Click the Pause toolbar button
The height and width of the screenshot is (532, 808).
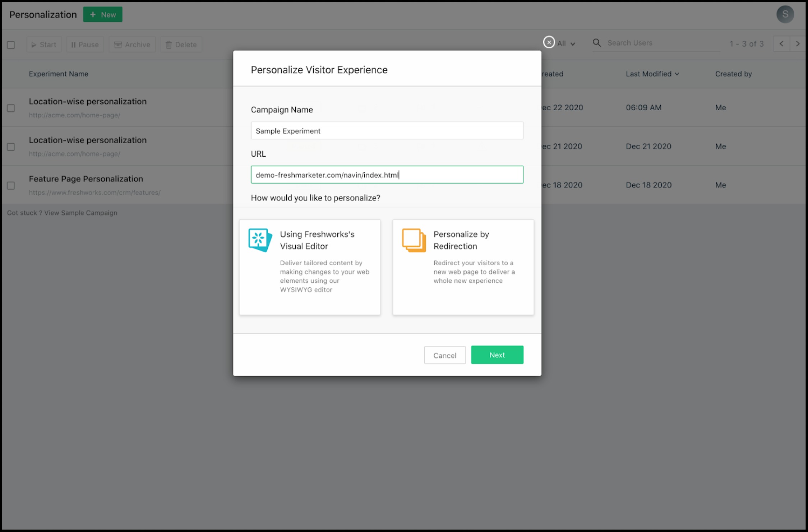point(85,45)
